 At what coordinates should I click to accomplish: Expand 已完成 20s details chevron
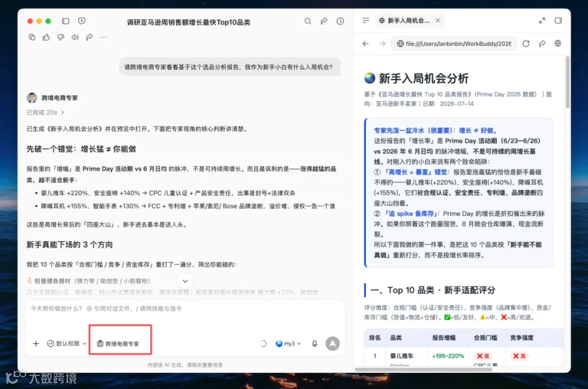pos(62,112)
